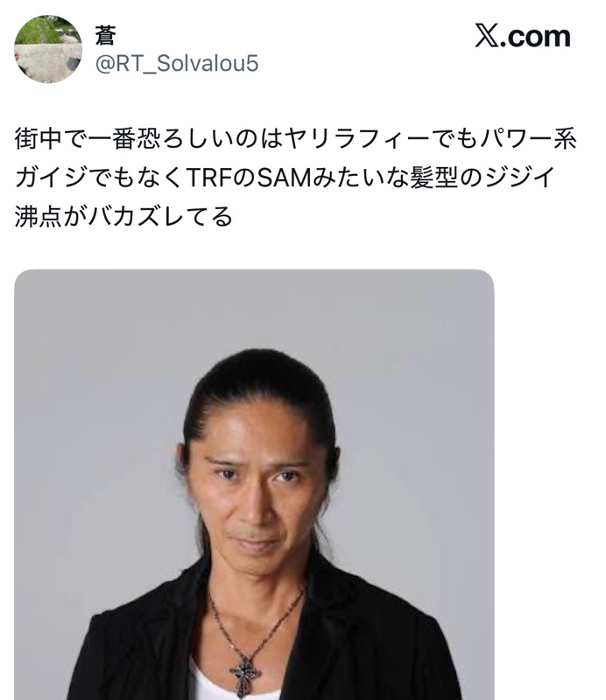The height and width of the screenshot is (700, 606).
Task: Click the tweet line starting with 街中で
Action: pos(296,138)
